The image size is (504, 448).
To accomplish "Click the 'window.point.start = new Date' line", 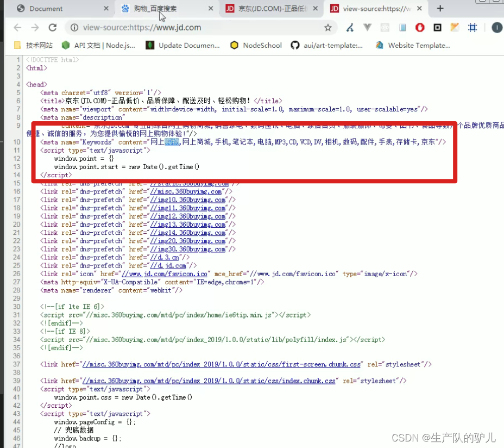I will coord(127,167).
